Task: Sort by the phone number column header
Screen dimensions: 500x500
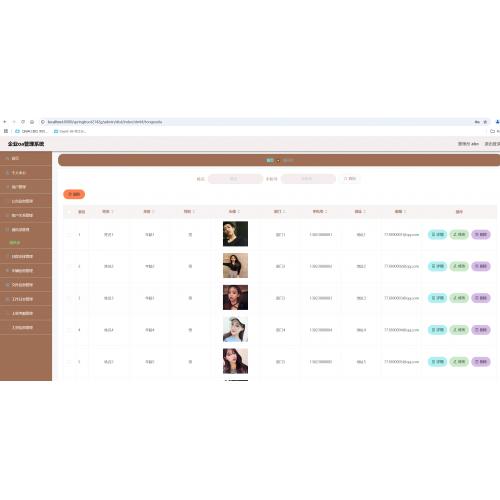Action: tap(320, 212)
